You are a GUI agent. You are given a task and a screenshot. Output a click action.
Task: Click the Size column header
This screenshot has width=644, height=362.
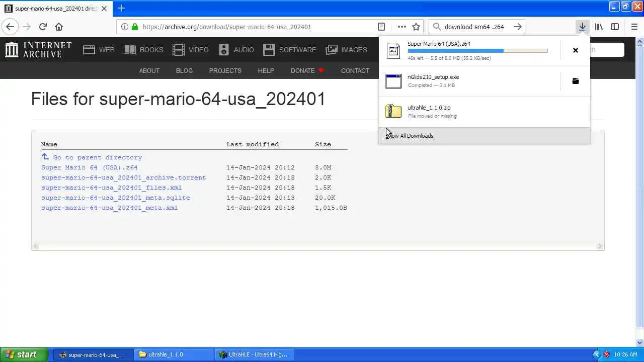323,144
